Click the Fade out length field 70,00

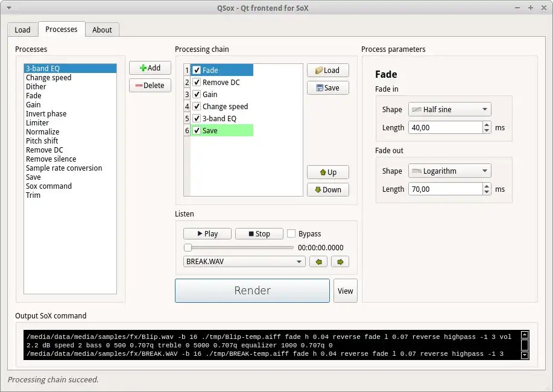[x=446, y=189]
